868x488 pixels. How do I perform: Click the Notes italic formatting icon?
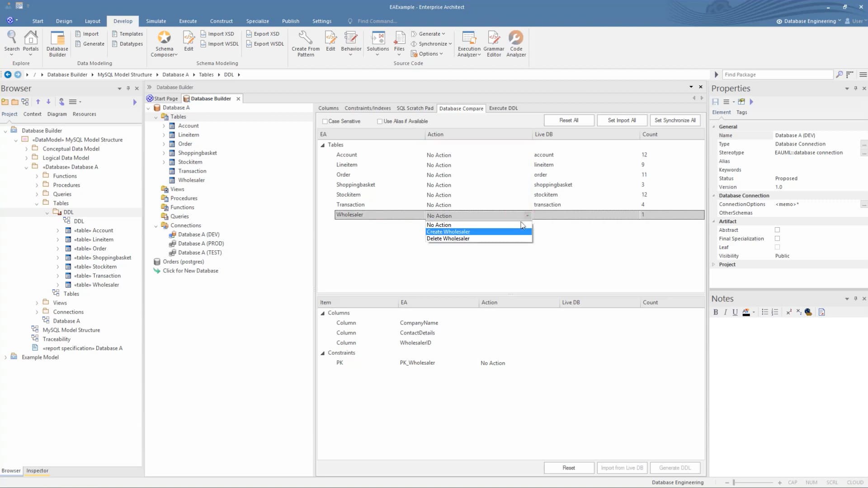(x=726, y=312)
